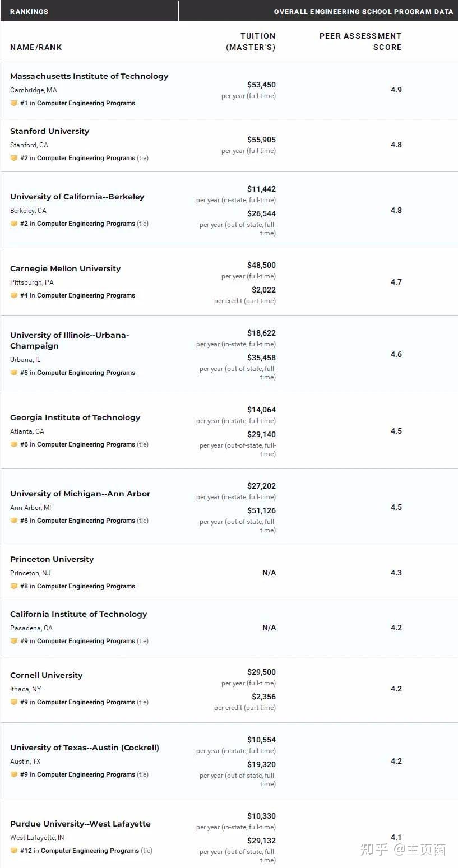458x868 pixels.
Task: Open University of Texas--Austin (Cockrell) link
Action: [x=85, y=748]
